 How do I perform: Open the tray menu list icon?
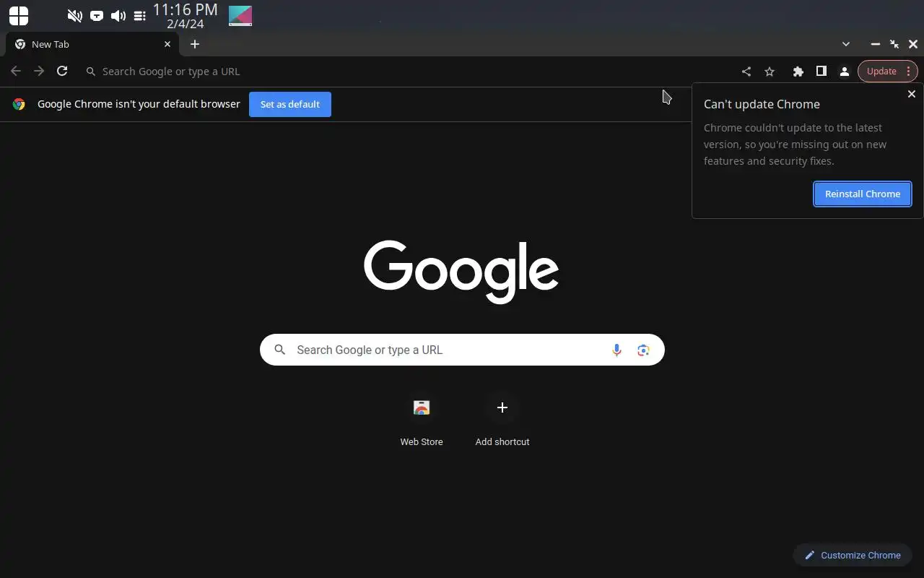pyautogui.click(x=140, y=16)
